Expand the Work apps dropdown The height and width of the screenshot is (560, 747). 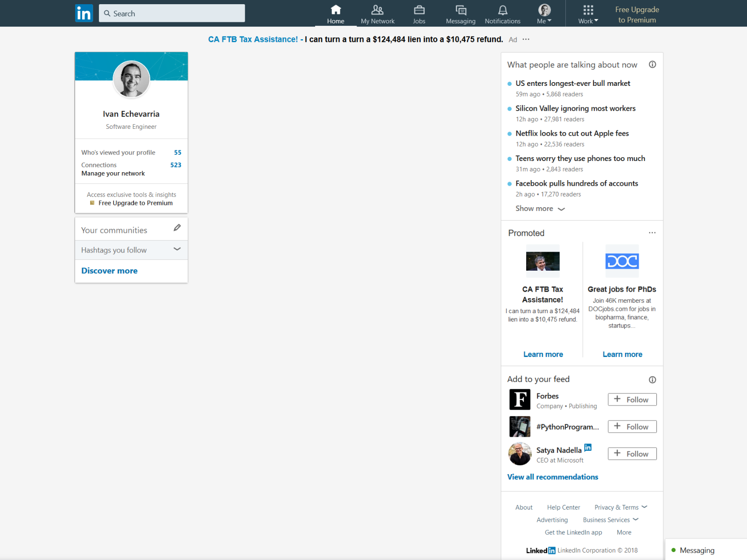(x=588, y=14)
